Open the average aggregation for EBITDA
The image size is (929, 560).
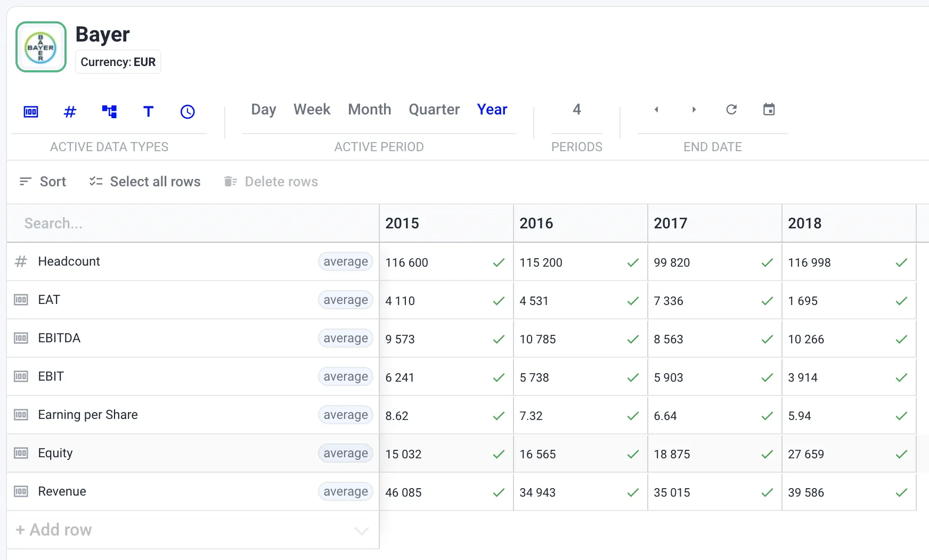[346, 338]
